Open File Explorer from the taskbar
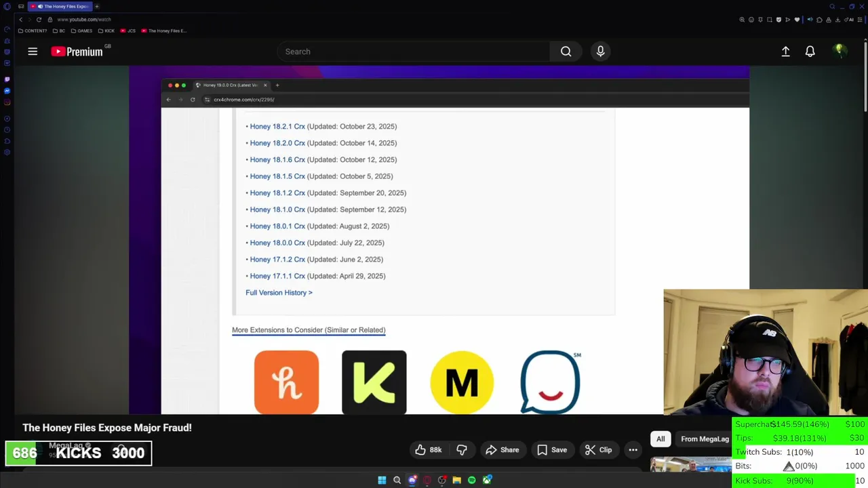This screenshot has height=488, width=868. click(x=456, y=480)
